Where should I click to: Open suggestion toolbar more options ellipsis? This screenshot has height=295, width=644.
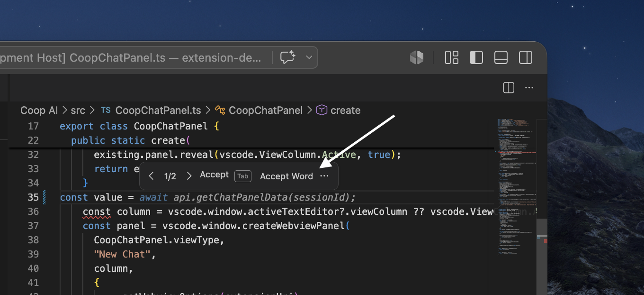tap(324, 176)
